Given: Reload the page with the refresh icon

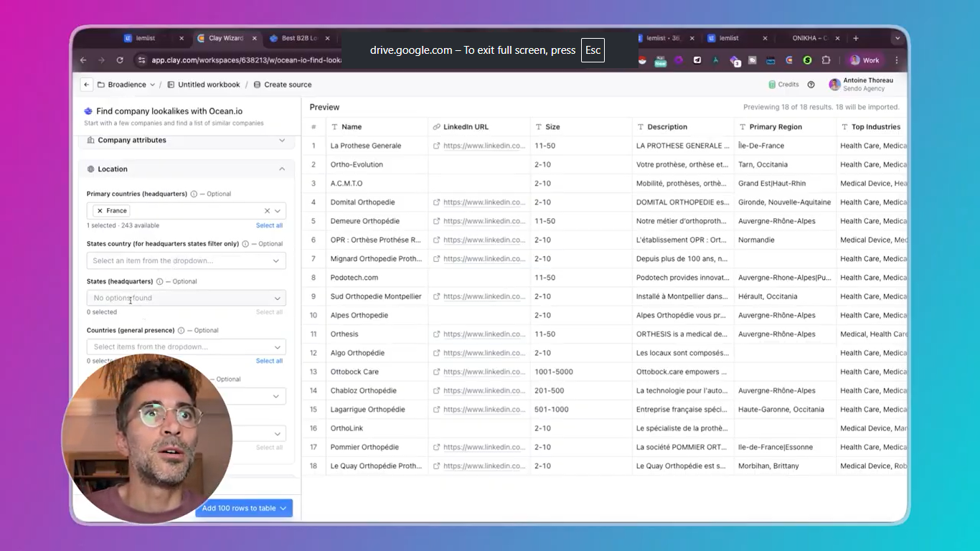Looking at the screenshot, I should [x=120, y=60].
